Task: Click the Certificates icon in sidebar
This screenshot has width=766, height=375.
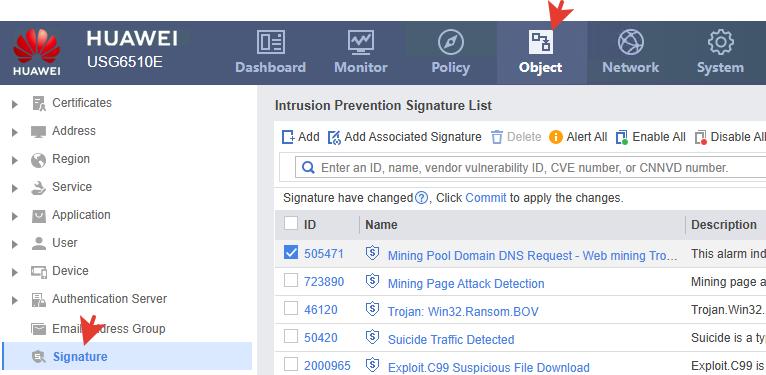Action: [x=39, y=104]
